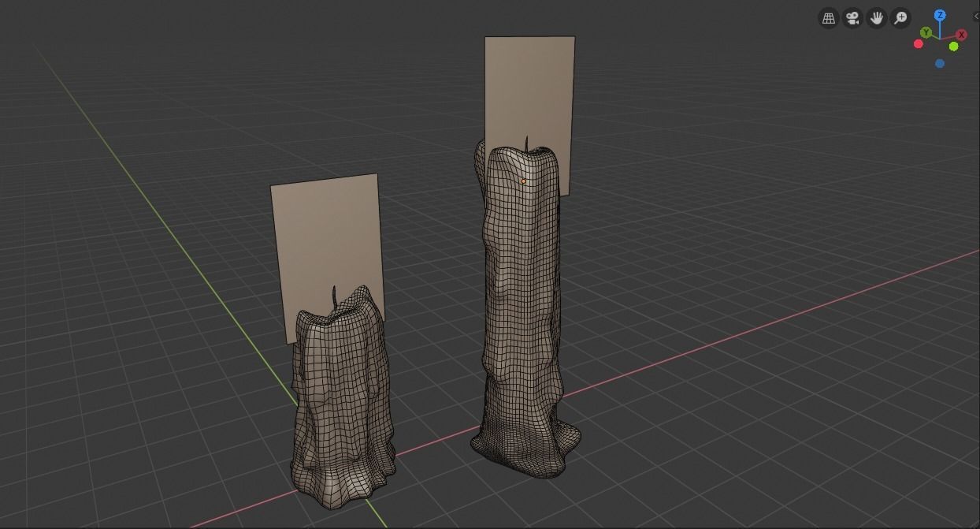Snap view to the blue Z axis

(x=940, y=15)
